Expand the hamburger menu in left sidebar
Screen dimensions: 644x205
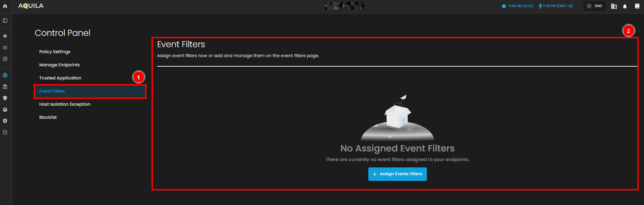click(x=5, y=48)
